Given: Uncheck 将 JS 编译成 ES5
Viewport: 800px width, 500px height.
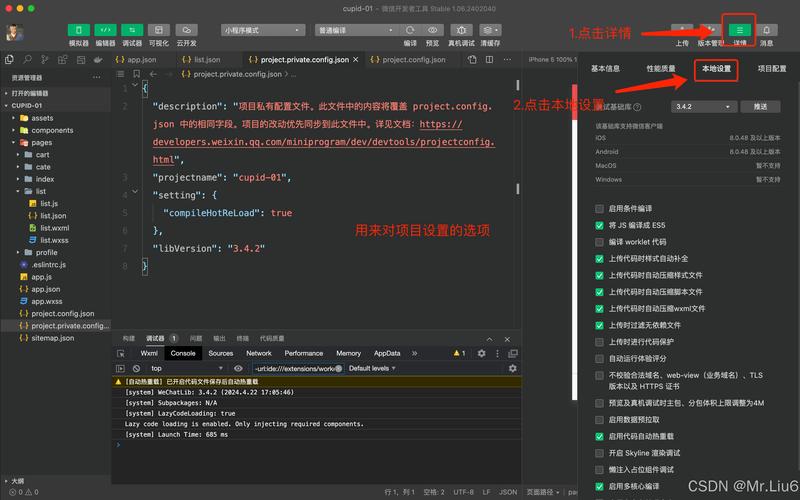Looking at the screenshot, I should 599,226.
